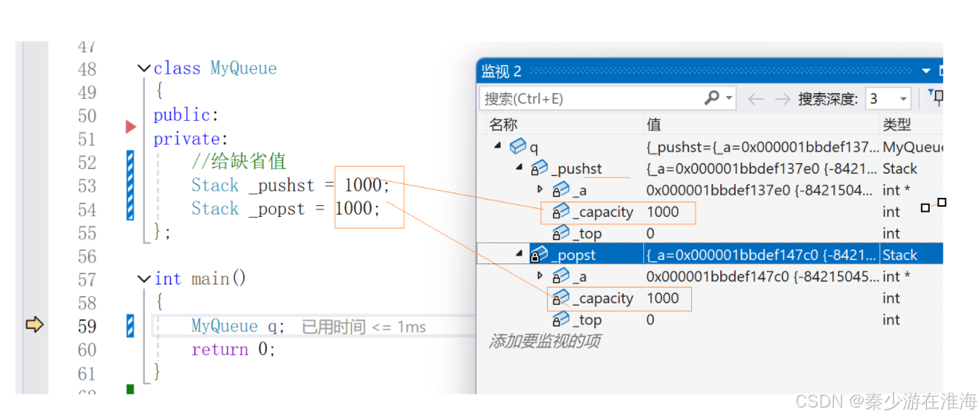This screenshot has height=417, width=980.
Task: Click the forward arrow in watch search bar
Action: point(782,98)
